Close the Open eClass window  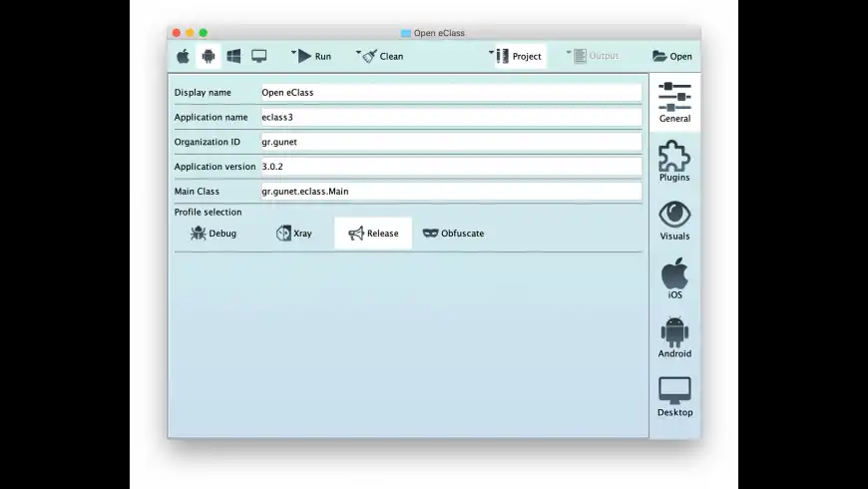click(x=177, y=33)
